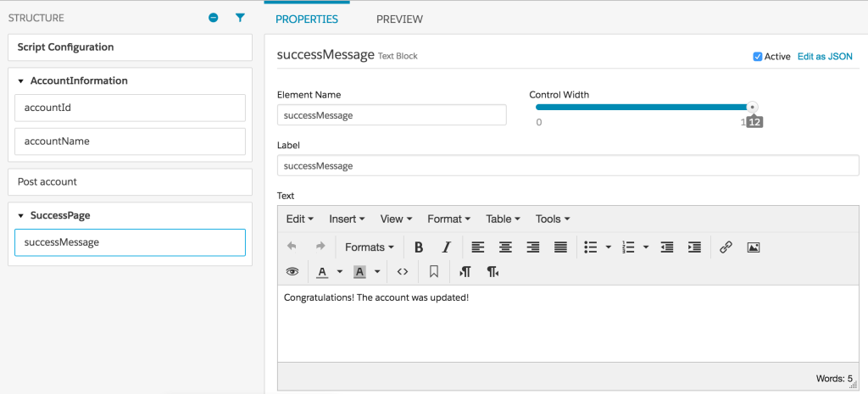Click the filter icon in Structure panel
The image size is (868, 394).
(x=240, y=17)
